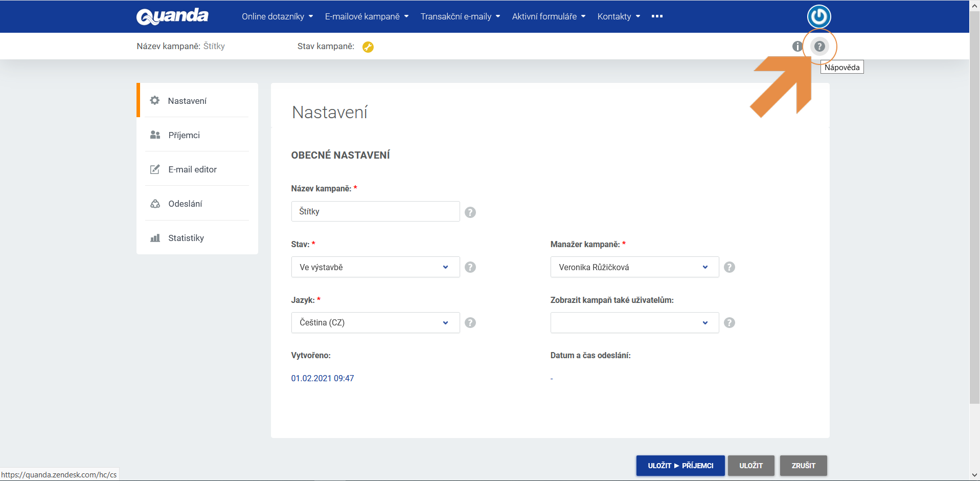The width and height of the screenshot is (980, 481).
Task: Click the yellow Stav kampaně status icon
Action: 368,47
